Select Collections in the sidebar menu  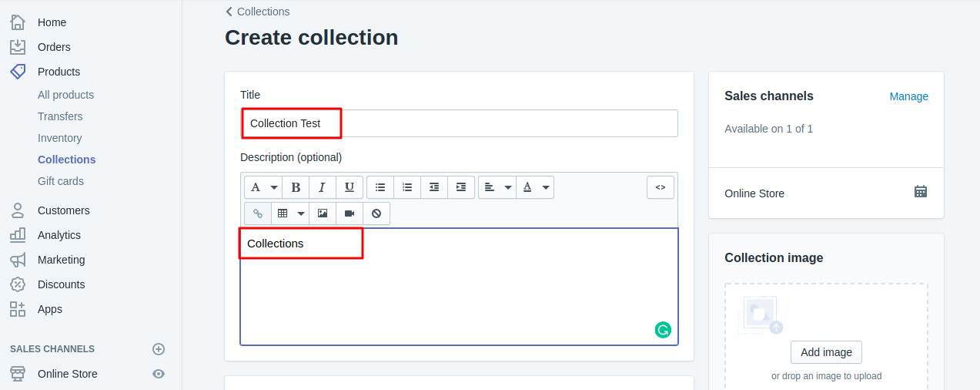tap(67, 160)
